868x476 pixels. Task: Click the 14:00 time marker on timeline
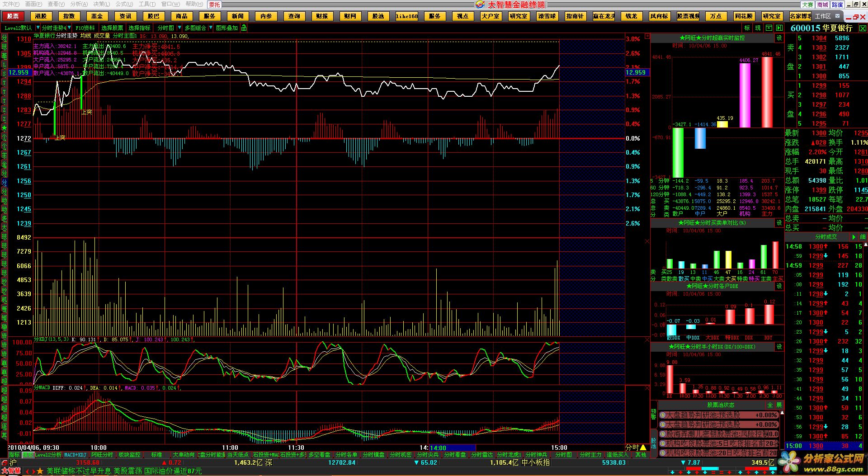[438, 448]
